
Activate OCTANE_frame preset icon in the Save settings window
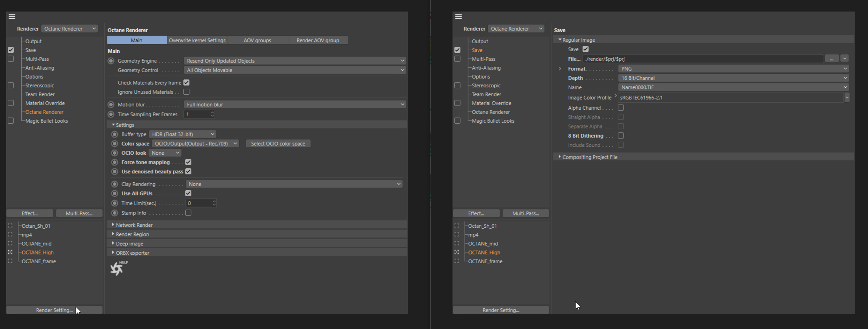(x=457, y=261)
